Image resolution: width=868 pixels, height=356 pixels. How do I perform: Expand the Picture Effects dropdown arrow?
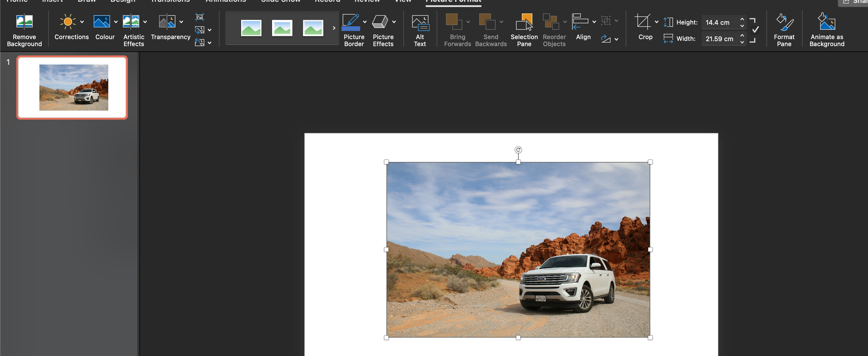pyautogui.click(x=394, y=22)
